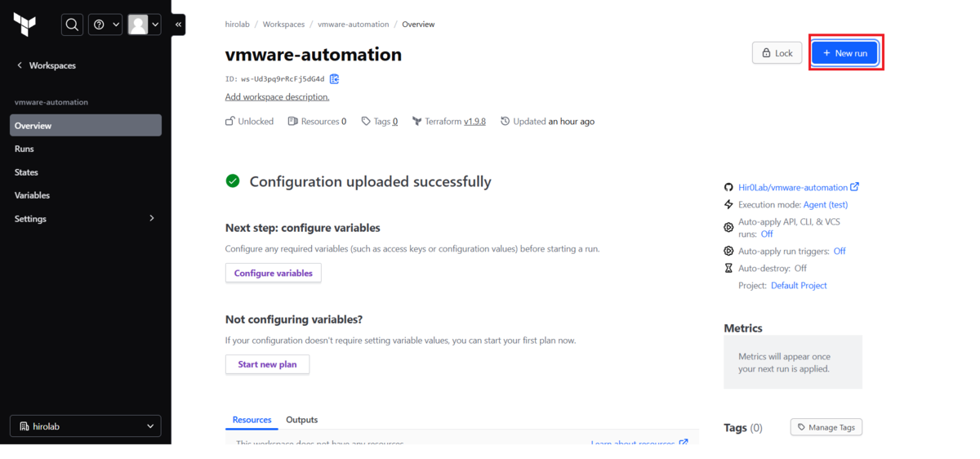Expand Settings in the sidebar
980x459 pixels.
click(x=86, y=219)
